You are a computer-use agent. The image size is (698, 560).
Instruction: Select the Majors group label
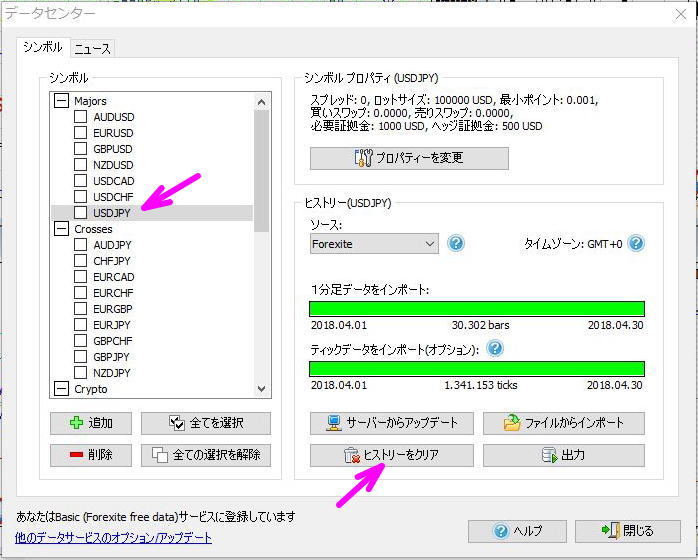tap(90, 101)
